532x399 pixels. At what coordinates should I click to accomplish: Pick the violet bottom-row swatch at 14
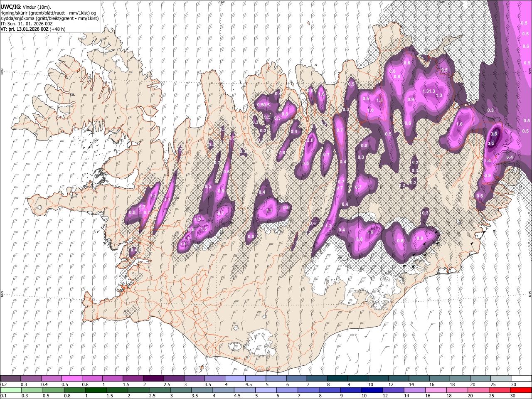[x=414, y=390]
